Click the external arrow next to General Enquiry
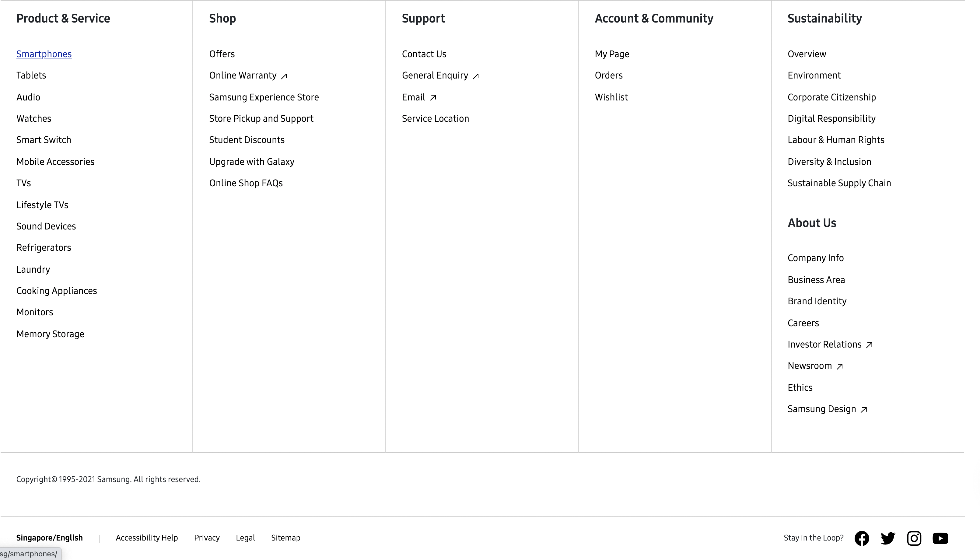 point(476,76)
